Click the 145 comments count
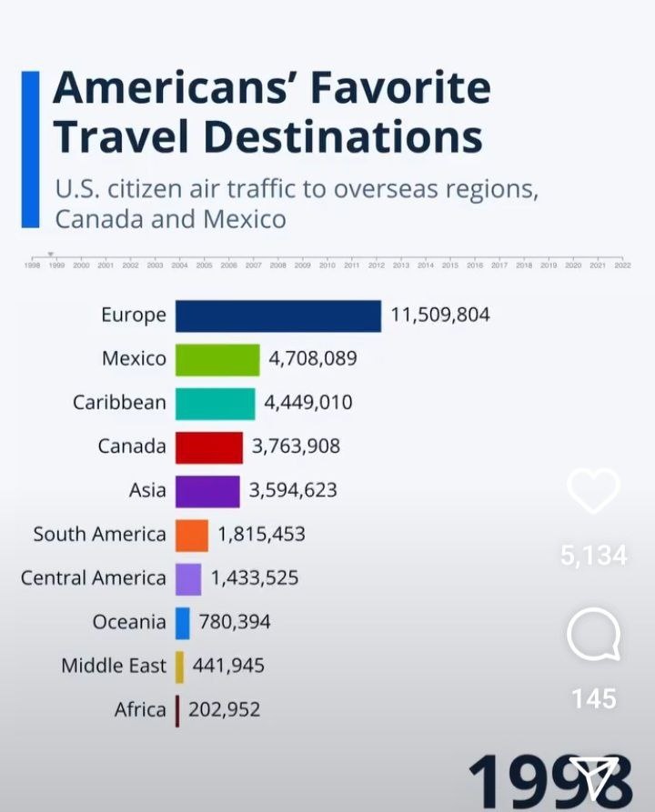This screenshot has width=655, height=812. tap(593, 698)
